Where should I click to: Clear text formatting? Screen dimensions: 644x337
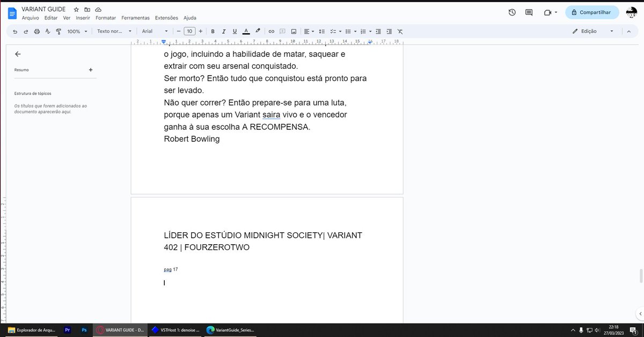400,31
